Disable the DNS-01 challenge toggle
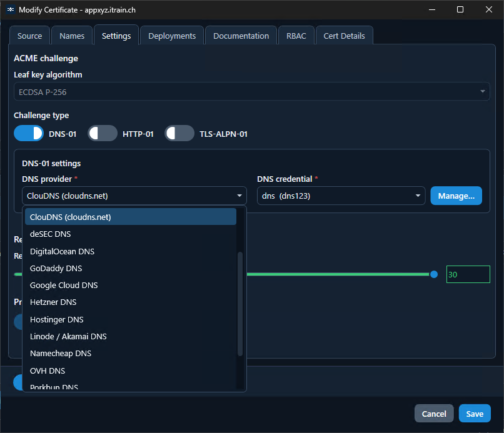Screen dimensions: 504x433 [29, 133]
